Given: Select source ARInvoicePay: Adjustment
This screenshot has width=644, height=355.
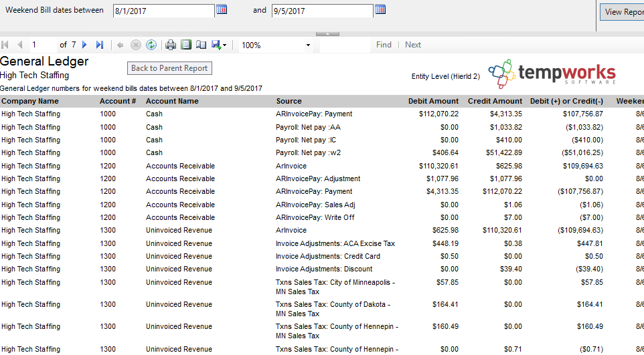Looking at the screenshot, I should [x=318, y=179].
